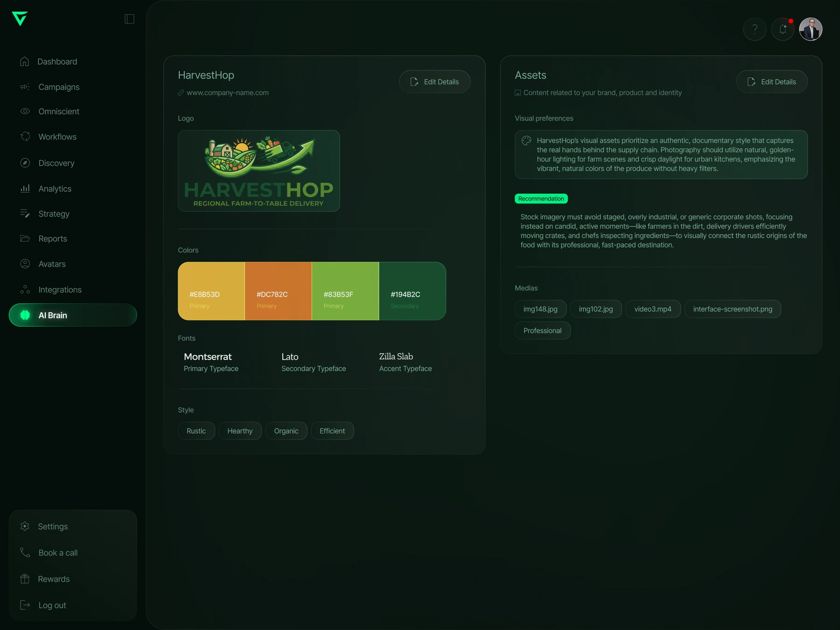The image size is (840, 630).
Task: Click the Avatars person icon
Action: click(25, 264)
